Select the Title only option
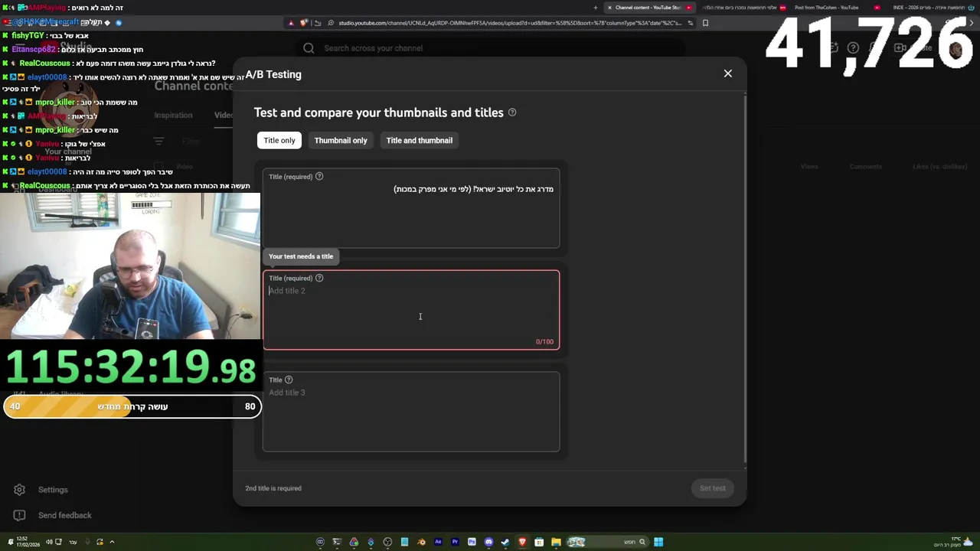 [279, 140]
